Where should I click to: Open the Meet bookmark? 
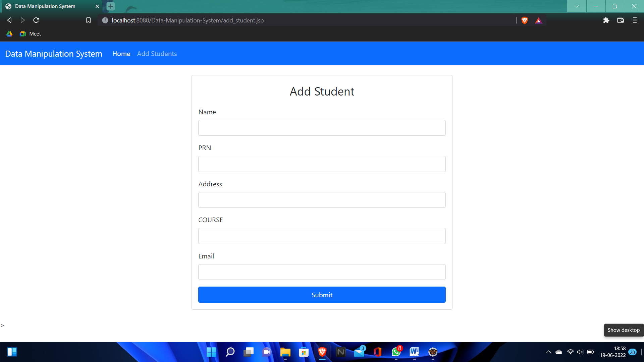point(31,34)
